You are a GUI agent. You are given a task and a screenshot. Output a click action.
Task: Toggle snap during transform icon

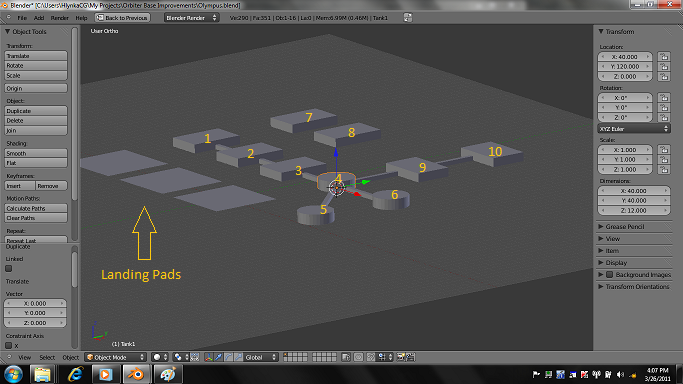click(371, 357)
